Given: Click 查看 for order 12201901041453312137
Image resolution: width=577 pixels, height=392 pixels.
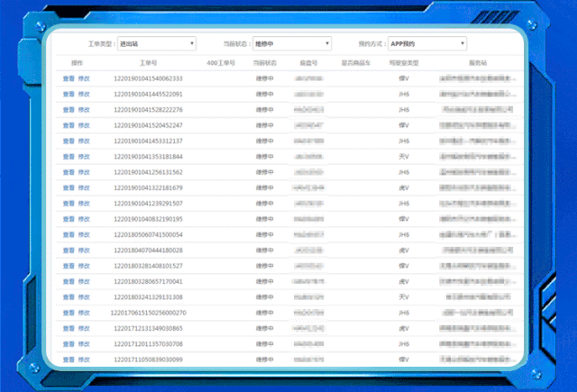Looking at the screenshot, I should [69, 141].
